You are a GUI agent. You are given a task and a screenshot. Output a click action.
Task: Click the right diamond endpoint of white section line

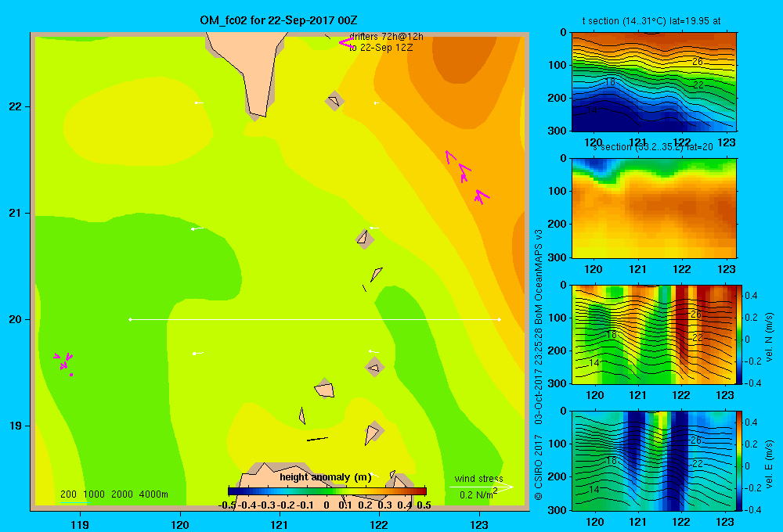pyautogui.click(x=499, y=319)
